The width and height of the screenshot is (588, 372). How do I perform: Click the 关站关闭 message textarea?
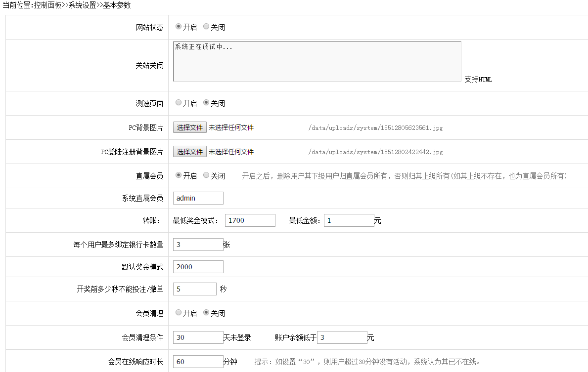click(317, 61)
